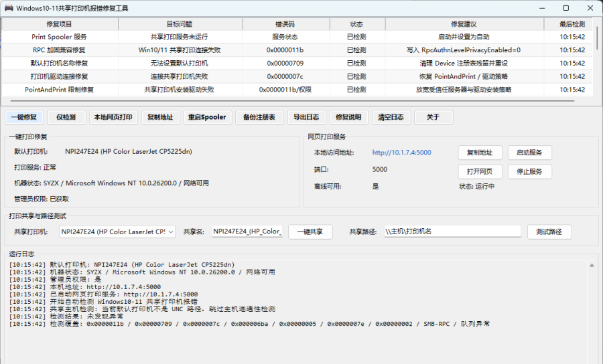Image resolution: width=603 pixels, height=364 pixels.
Task: Select the PointAndPrint 限制修复 row
Action: 297,90
